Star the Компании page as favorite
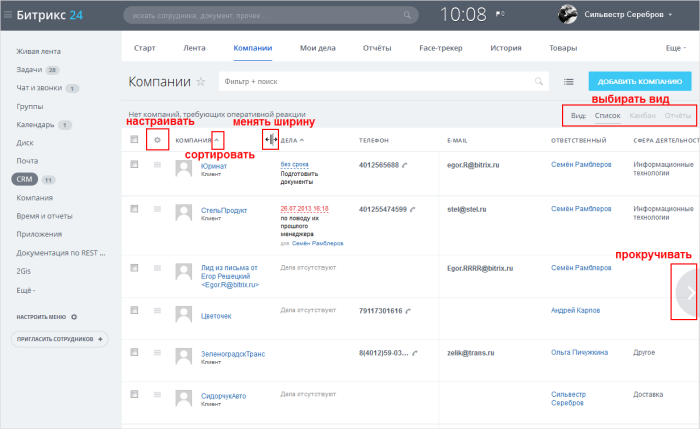The image size is (700, 429). 201,82
